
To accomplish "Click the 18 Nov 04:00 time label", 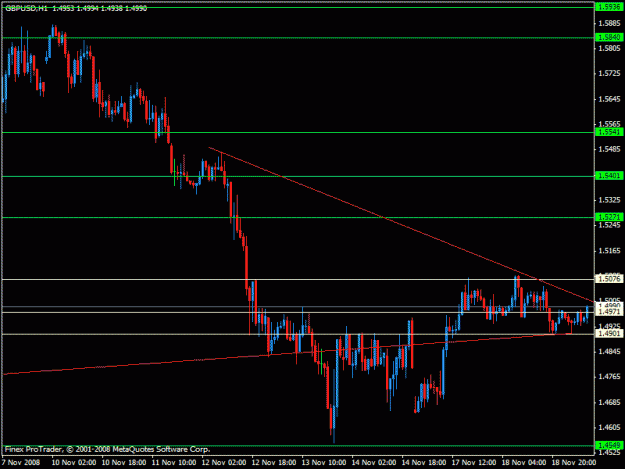I will pos(524,463).
